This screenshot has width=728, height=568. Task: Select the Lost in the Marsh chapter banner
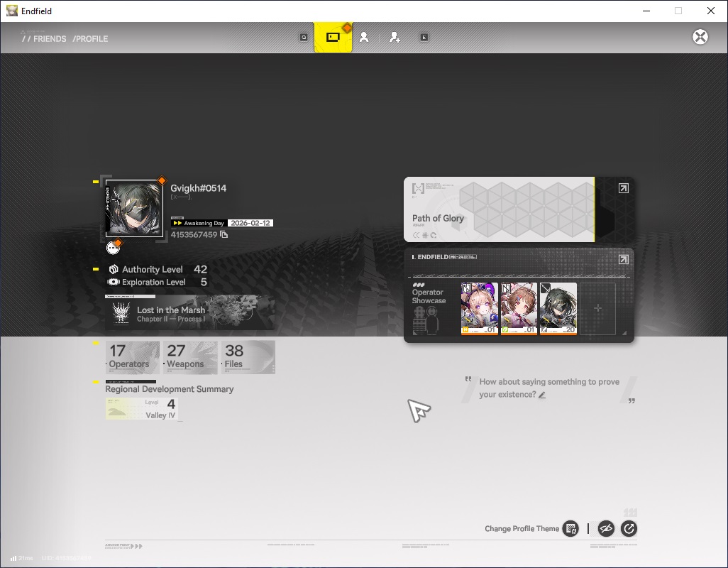pos(189,312)
